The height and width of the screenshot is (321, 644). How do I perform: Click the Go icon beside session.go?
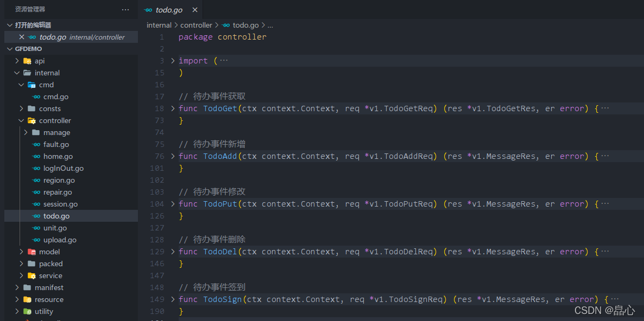pyautogui.click(x=36, y=204)
